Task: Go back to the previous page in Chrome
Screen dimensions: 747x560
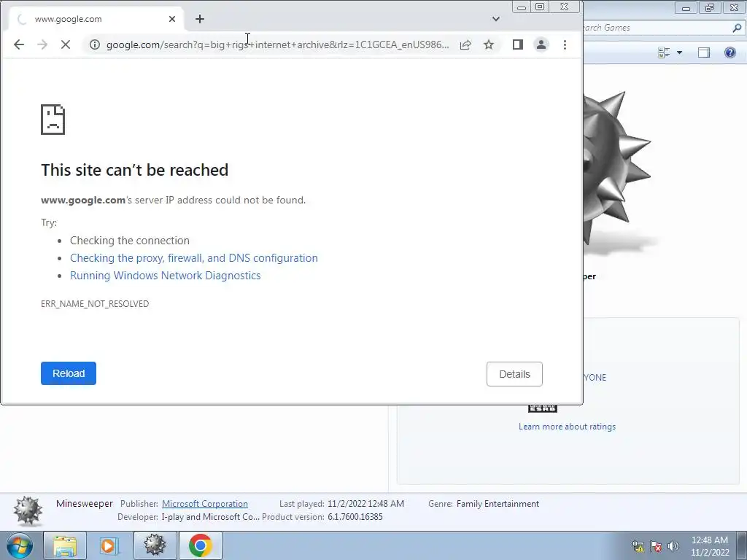Action: pos(19,44)
